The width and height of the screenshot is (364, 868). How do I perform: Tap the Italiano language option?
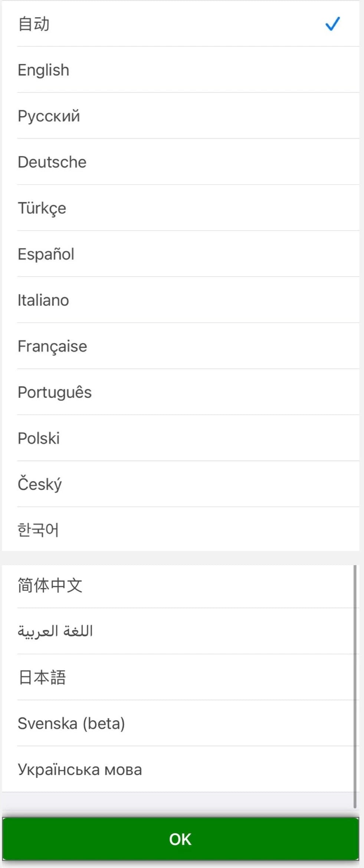[43, 300]
